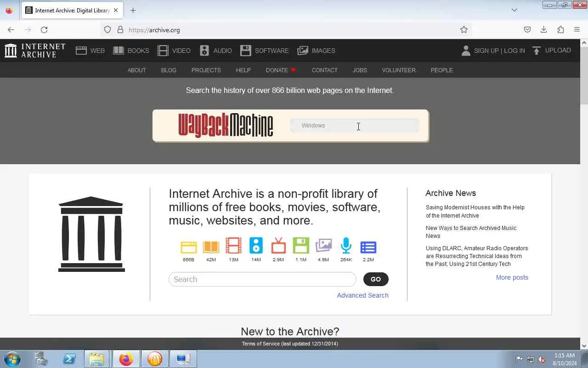Open PowerShell from the taskbar
Screen dimensions: 588x368
(69, 359)
